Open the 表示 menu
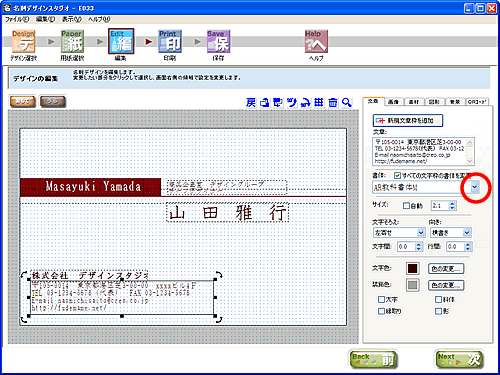The image size is (500, 375). click(72, 19)
